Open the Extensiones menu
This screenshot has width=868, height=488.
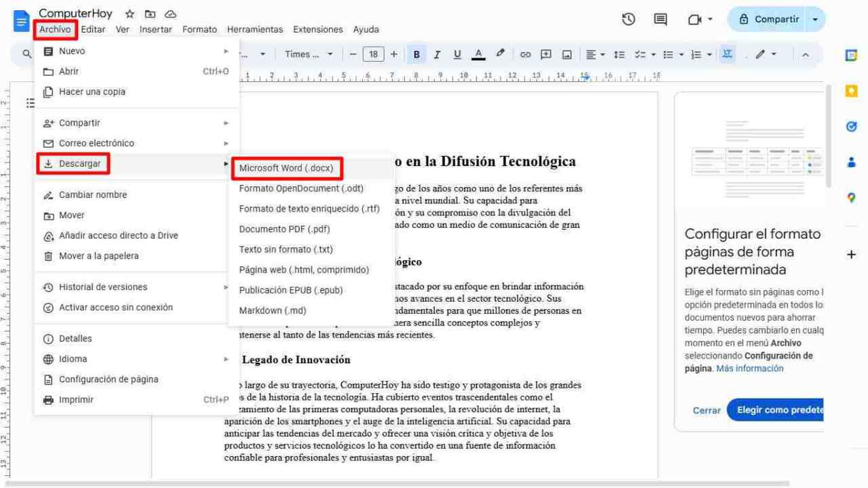[318, 29]
